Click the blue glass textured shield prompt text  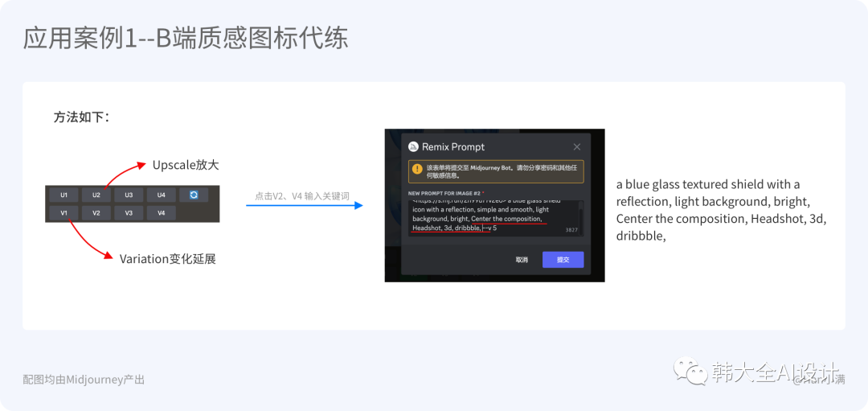[721, 210]
